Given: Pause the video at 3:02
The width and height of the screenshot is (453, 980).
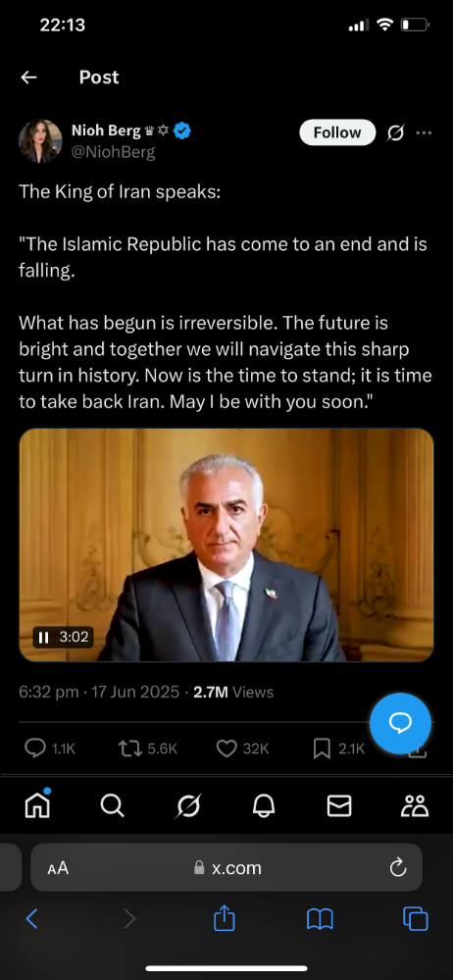Looking at the screenshot, I should click(44, 638).
